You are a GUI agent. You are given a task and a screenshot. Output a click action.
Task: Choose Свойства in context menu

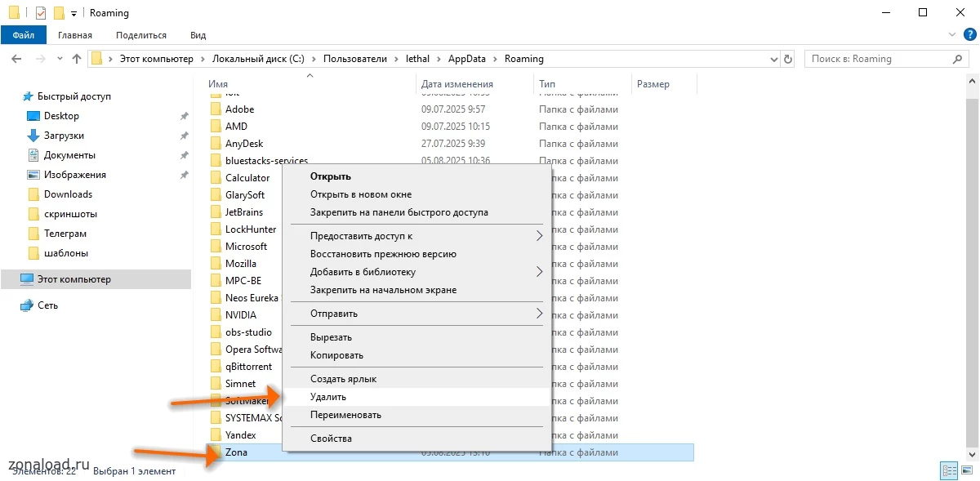pyautogui.click(x=331, y=439)
